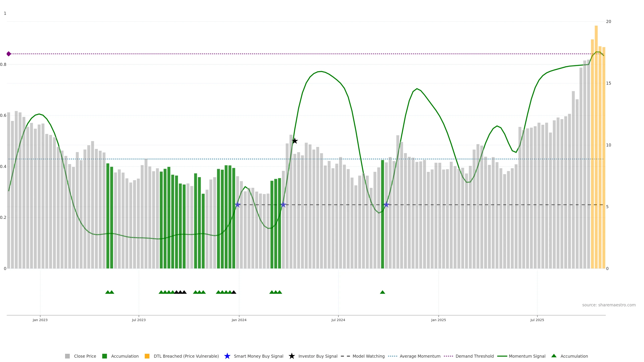Click the green Accumulation triangle legend icon
The width and height of the screenshot is (644, 362).
tap(554, 356)
